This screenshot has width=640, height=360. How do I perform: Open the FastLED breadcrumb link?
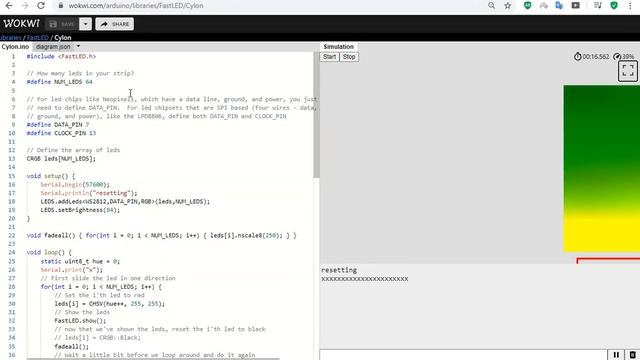point(38,38)
